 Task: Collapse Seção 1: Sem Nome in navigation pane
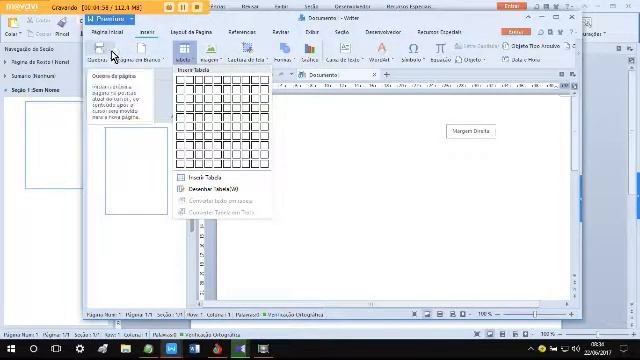click(x=5, y=90)
